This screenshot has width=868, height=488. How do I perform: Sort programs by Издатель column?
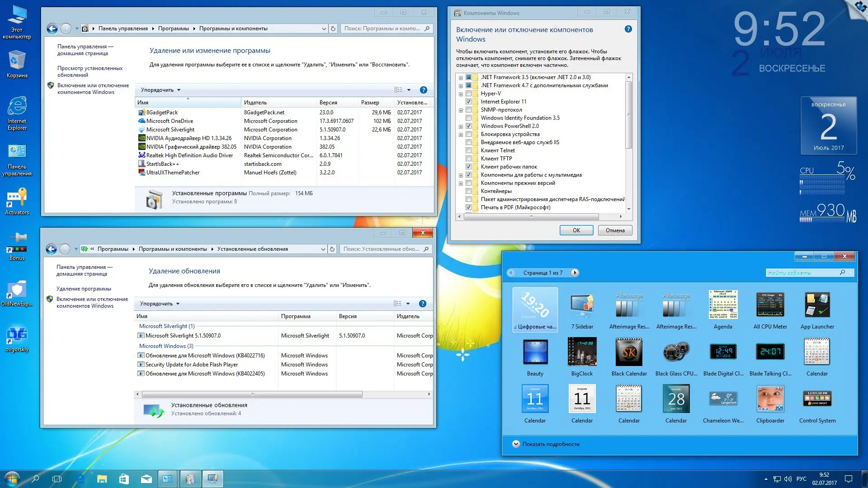coord(255,103)
